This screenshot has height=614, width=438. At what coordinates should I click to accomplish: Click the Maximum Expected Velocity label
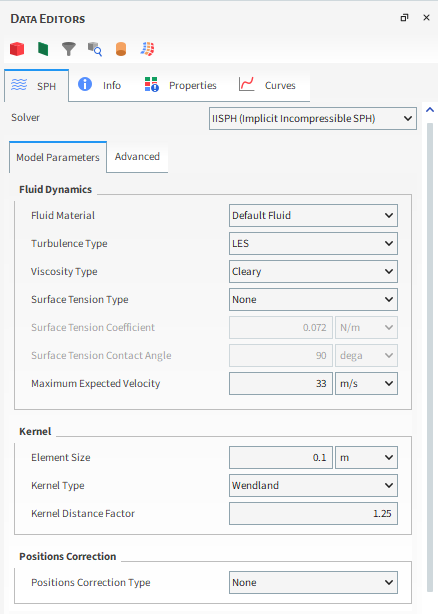pos(96,383)
